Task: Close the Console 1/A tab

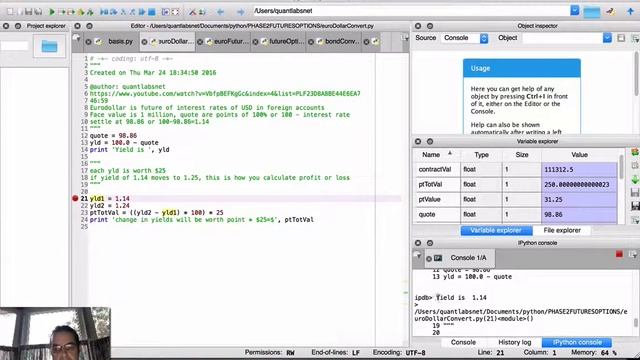Action: pyautogui.click(x=429, y=258)
